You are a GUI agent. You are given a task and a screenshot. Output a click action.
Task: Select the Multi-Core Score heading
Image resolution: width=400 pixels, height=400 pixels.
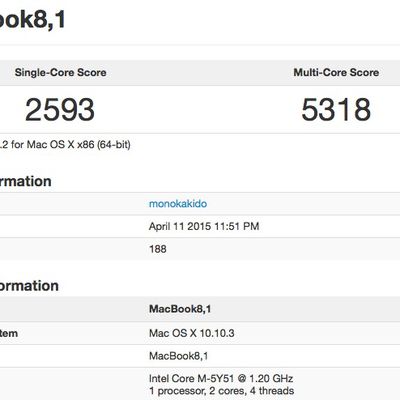(336, 72)
